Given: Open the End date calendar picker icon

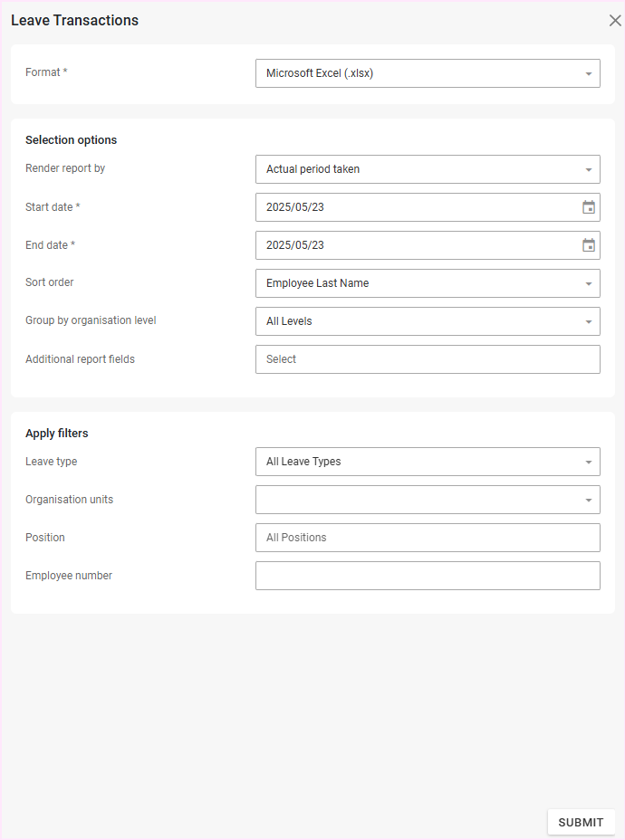Looking at the screenshot, I should [589, 245].
